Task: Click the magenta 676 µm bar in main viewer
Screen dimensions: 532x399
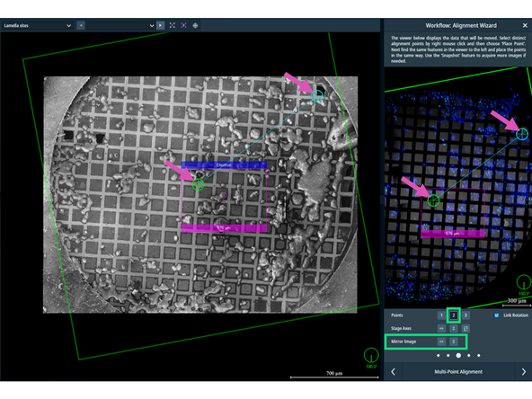Action: 224,228
